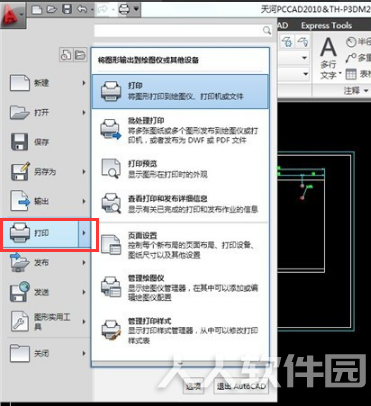
Task: Expand the 打开 submenu arrow
Action: coord(84,112)
